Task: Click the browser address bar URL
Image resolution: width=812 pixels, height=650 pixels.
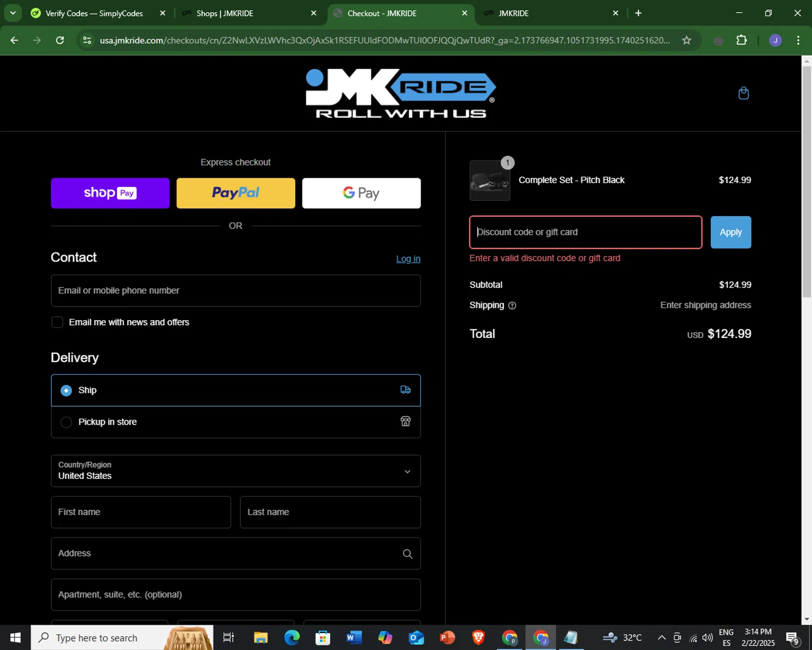Action: coord(384,40)
